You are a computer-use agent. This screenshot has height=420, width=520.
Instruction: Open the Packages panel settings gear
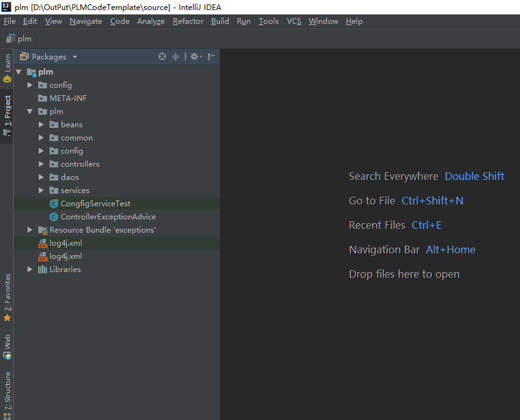[194, 56]
